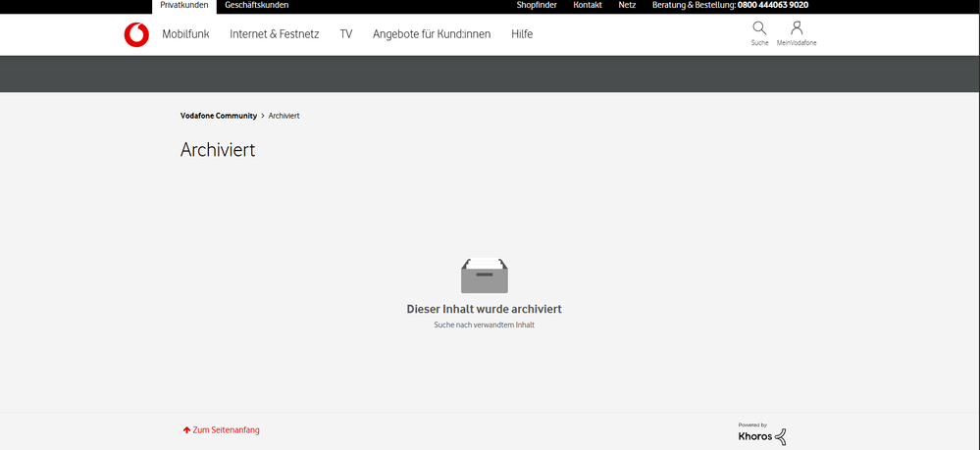Click Zum Seitenanfang link
The width and height of the screenshot is (980, 450).
tap(222, 430)
